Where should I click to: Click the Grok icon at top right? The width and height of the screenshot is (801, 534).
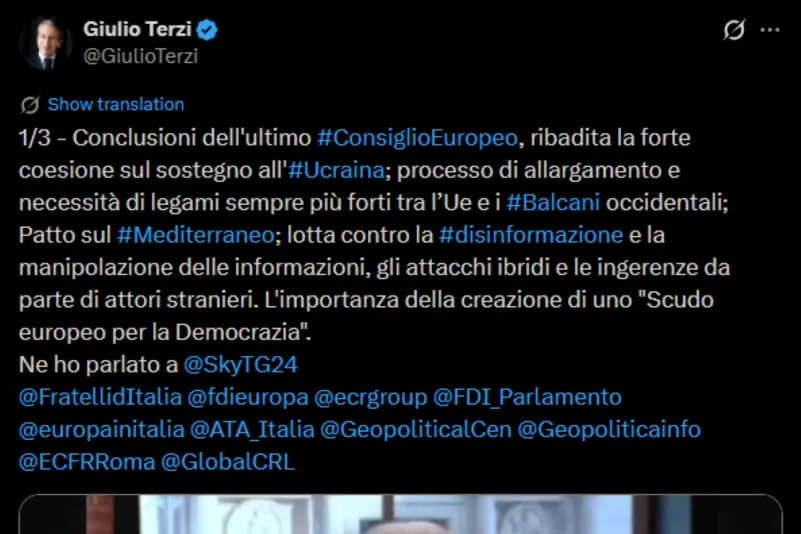(734, 30)
